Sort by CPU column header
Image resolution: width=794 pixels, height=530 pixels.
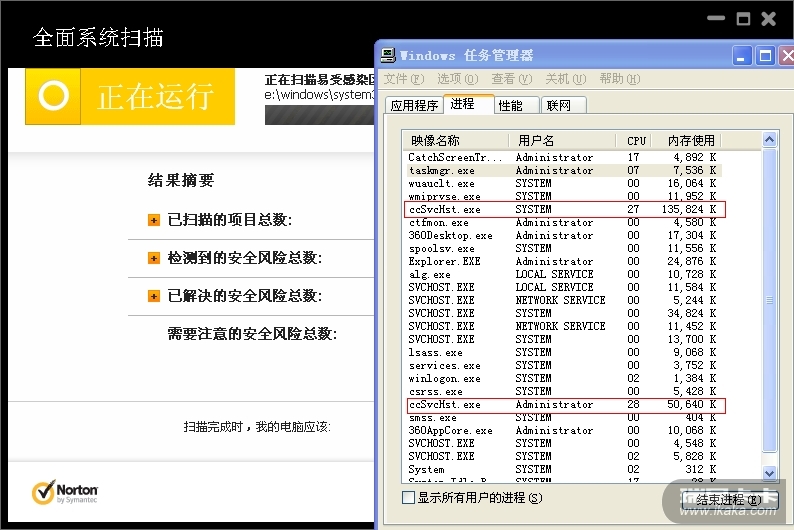click(634, 140)
